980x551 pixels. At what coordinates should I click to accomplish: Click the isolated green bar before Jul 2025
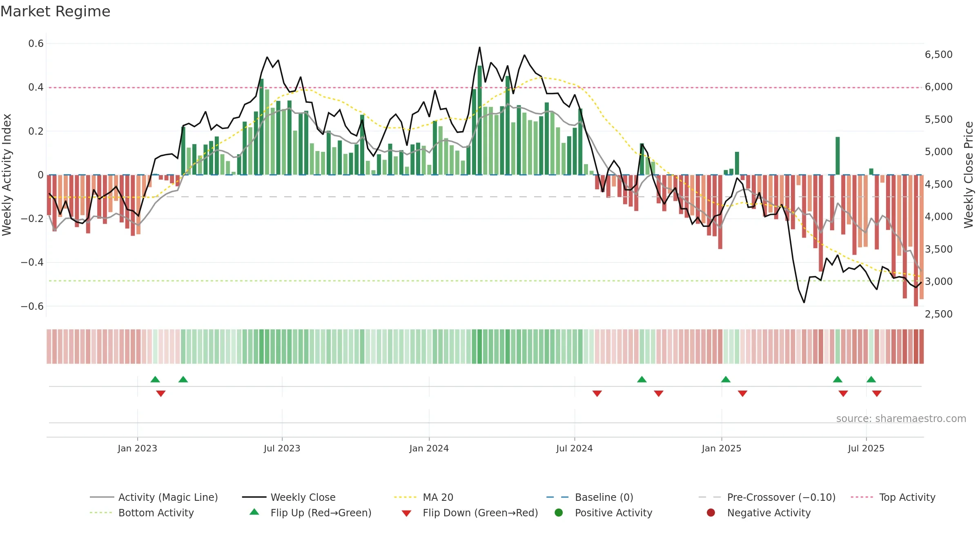837,156
